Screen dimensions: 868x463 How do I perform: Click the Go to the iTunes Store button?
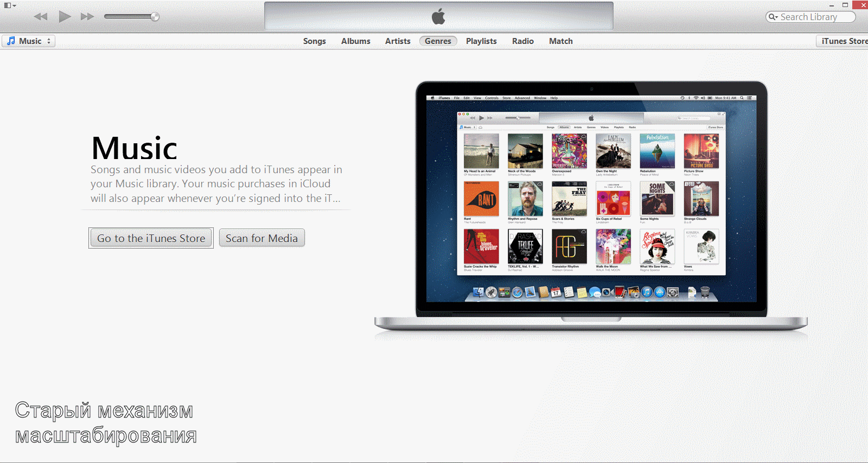pos(151,238)
